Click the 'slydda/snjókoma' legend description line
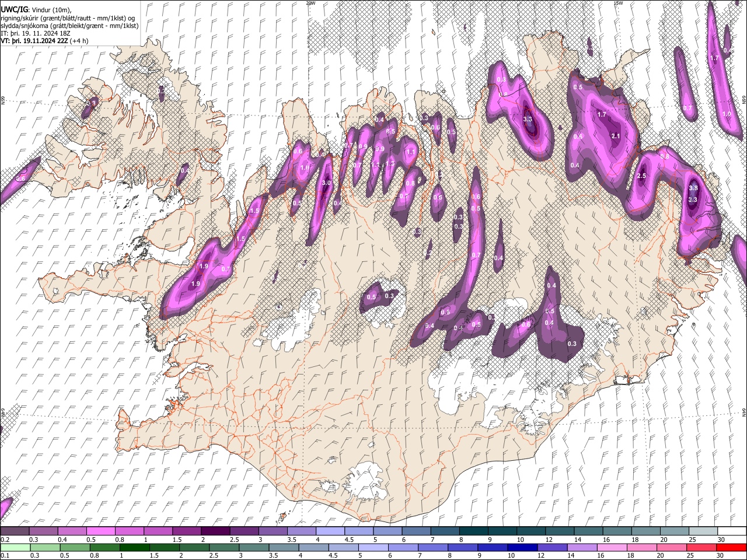The width and height of the screenshot is (747, 560). tap(70, 26)
